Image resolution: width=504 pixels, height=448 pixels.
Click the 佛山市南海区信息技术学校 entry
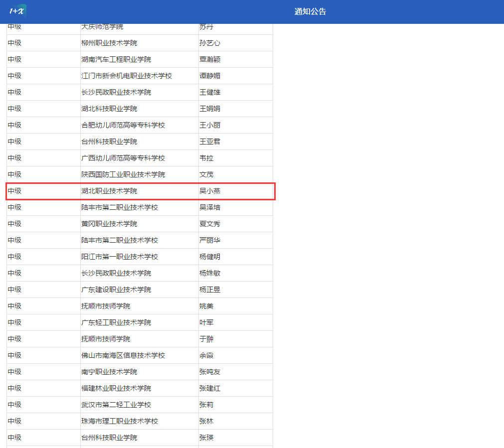coord(123,355)
